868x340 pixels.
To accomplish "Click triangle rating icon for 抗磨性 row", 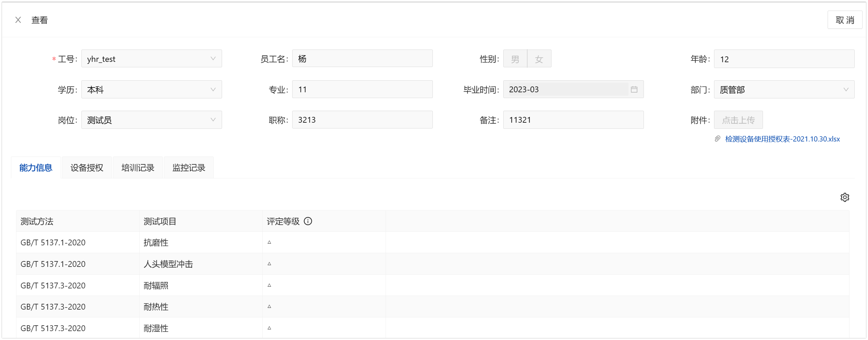I will (x=269, y=242).
